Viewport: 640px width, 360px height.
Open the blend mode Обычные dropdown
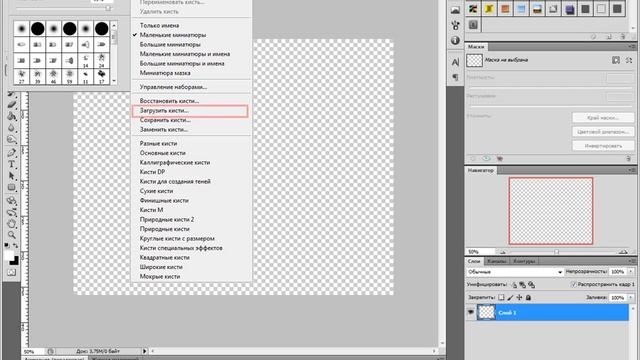[x=515, y=272]
